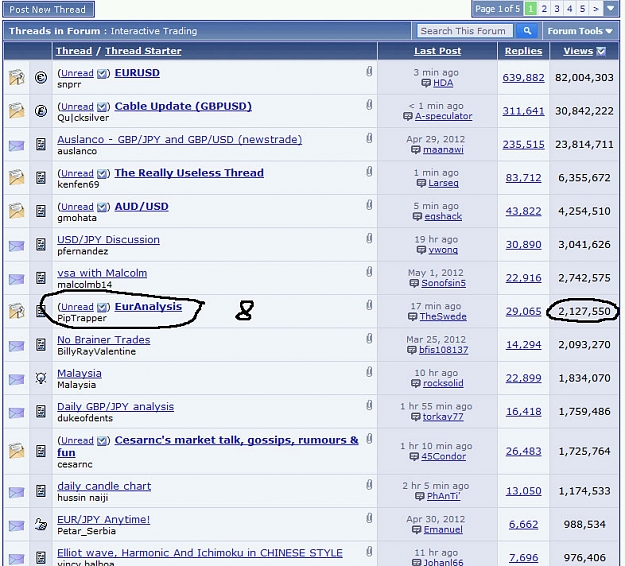Click in Search This Forum field

click(465, 31)
